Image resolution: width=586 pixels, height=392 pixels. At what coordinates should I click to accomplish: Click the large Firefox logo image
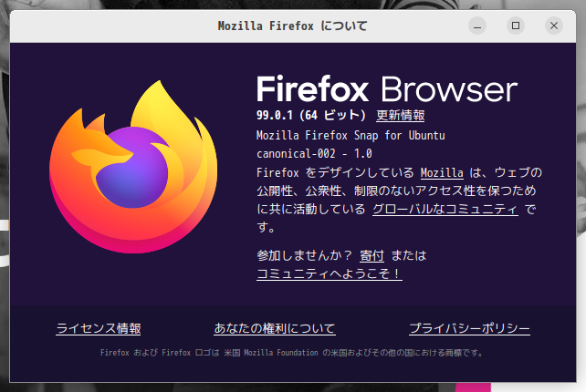click(x=133, y=167)
